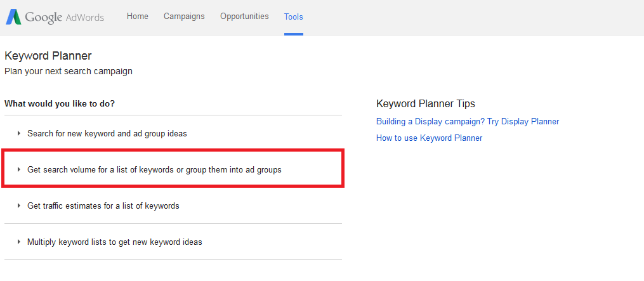This screenshot has width=644, height=281.
Task: Click the arrow icon beside 'Get traffic estimates'
Action: [19, 206]
